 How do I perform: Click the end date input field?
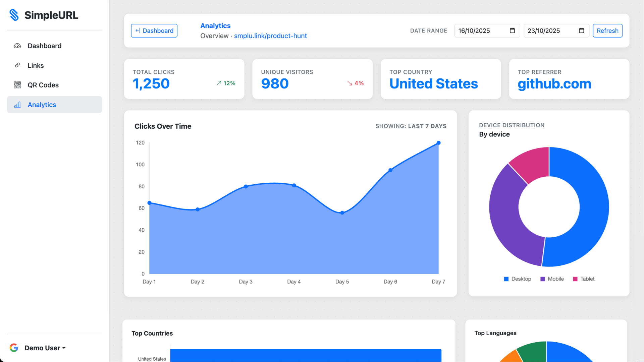pos(550,31)
